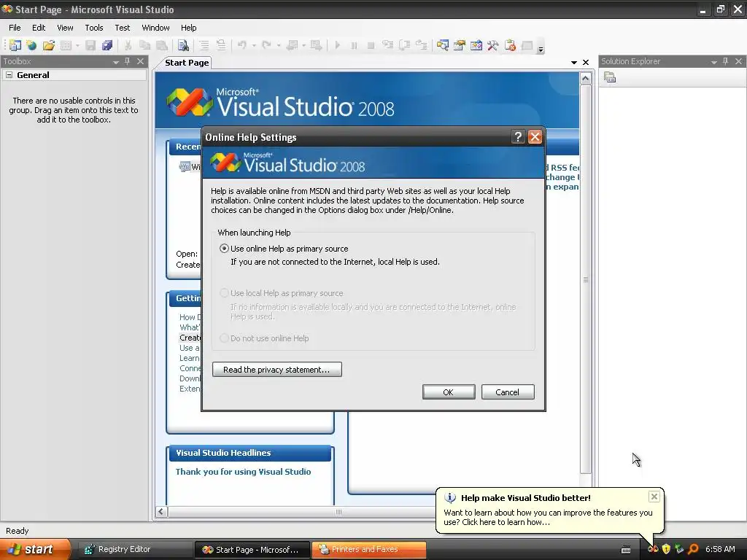
Task: Click the Save floppy disk icon
Action: pyautogui.click(x=90, y=45)
